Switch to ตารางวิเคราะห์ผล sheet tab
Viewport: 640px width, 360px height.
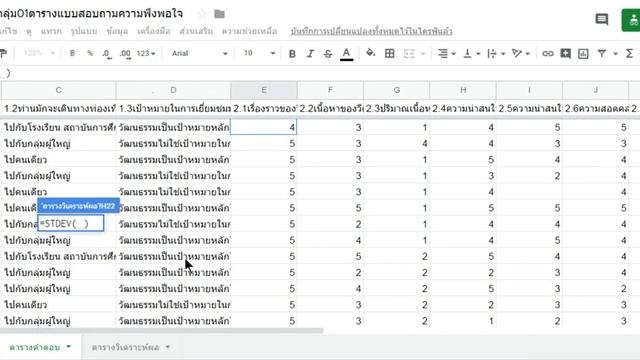(125, 347)
